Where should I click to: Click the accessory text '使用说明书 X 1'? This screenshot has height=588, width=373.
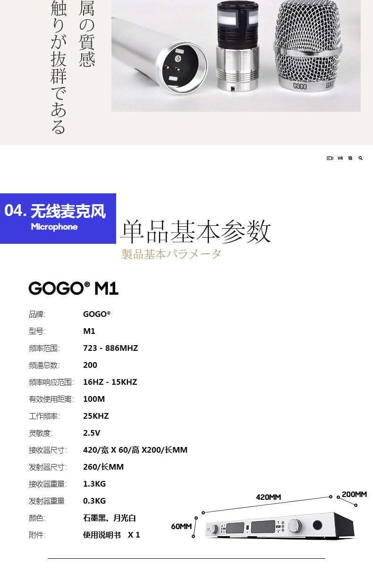pos(111,535)
